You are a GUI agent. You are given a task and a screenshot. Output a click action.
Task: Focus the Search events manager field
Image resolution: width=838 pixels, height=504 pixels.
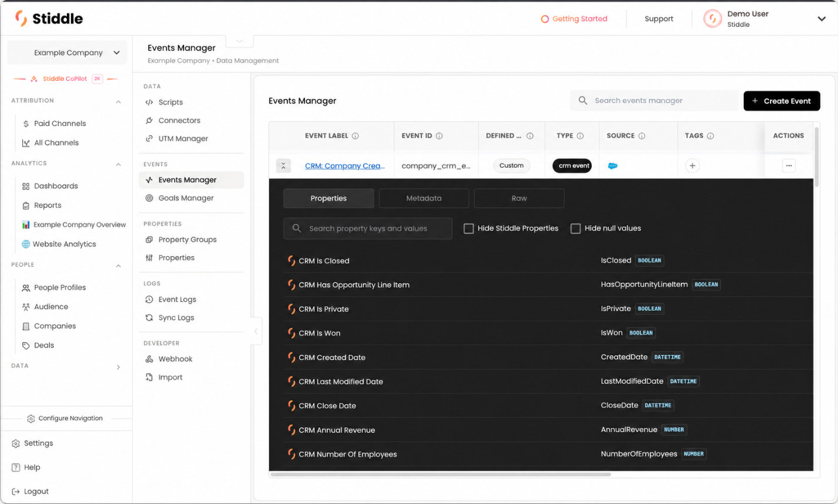654,101
